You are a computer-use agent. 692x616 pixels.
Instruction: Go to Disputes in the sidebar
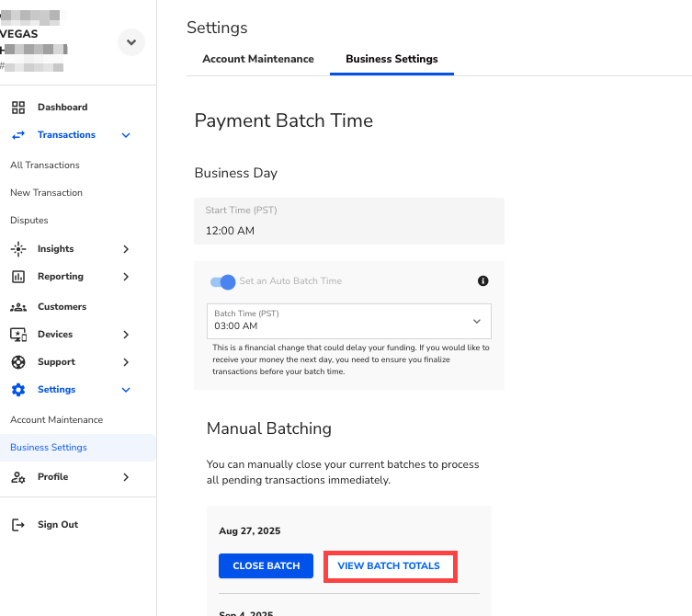point(29,221)
